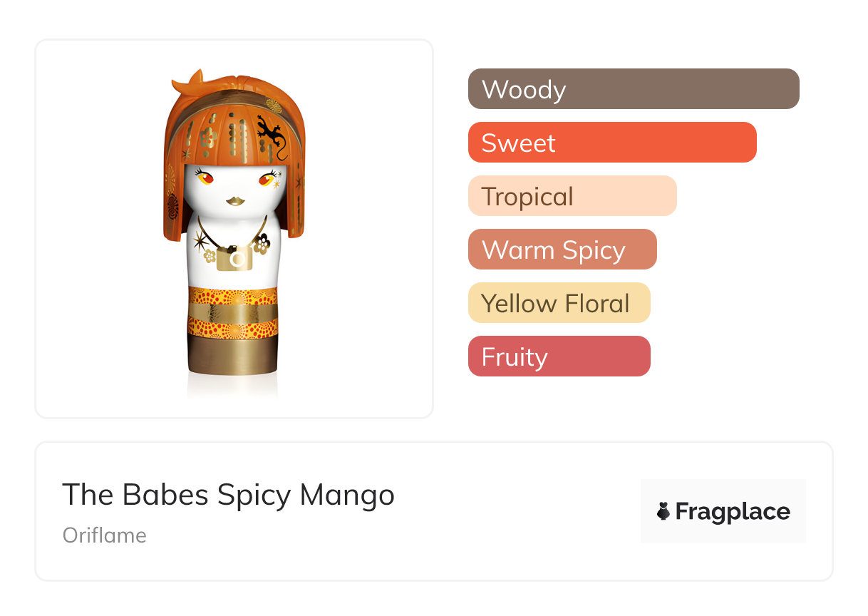Click the Fragplace perfume bottle logo icon
This screenshot has width=868, height=616.
(x=664, y=511)
